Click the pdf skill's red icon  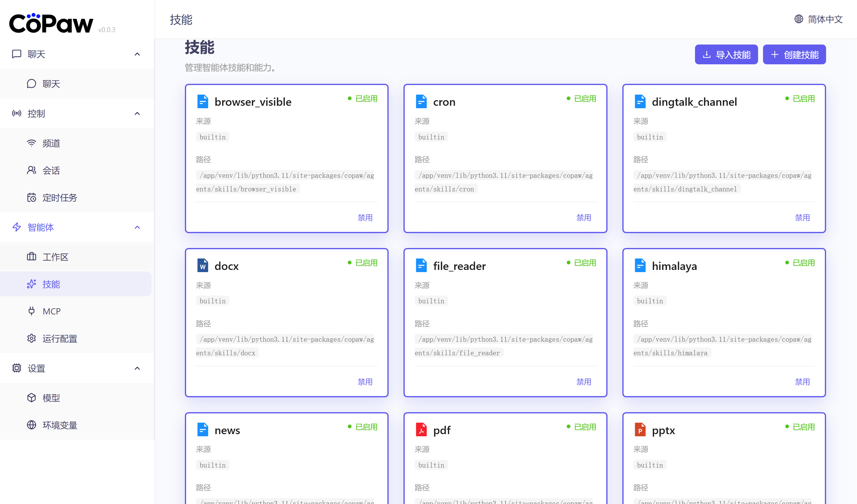click(x=421, y=429)
